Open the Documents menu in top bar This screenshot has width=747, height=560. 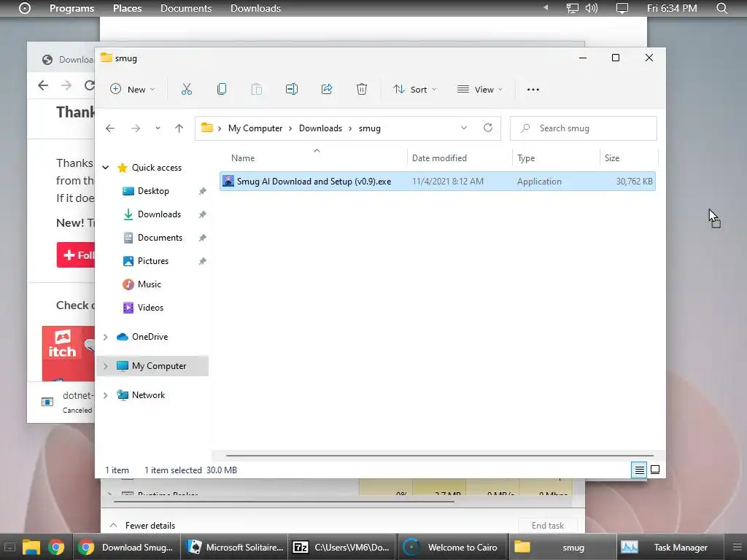coord(186,8)
